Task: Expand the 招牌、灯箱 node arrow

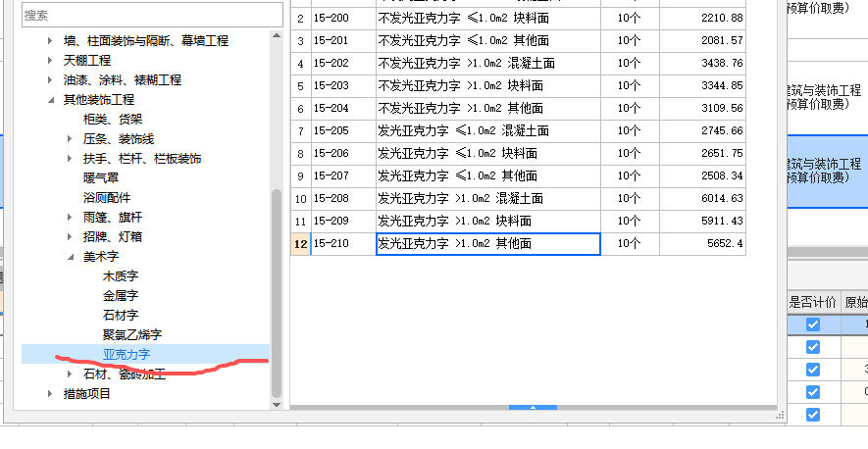Action: click(x=70, y=237)
